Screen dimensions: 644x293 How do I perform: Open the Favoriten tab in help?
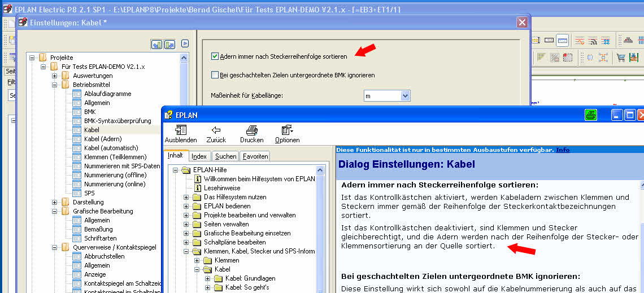(255, 156)
